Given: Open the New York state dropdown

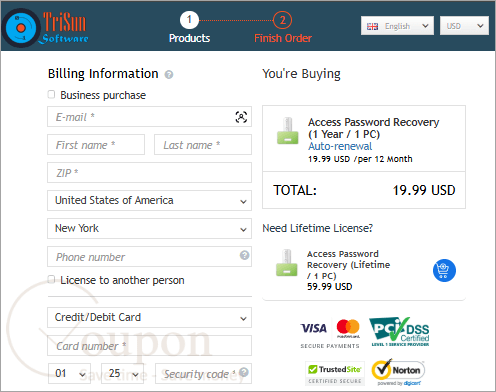Looking at the screenshot, I should click(x=149, y=228).
